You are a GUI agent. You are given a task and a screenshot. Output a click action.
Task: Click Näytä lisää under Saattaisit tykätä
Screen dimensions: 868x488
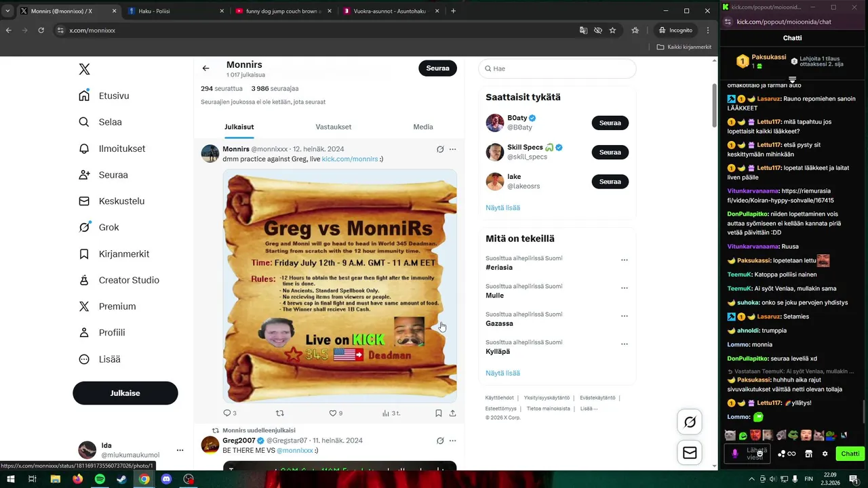tap(503, 208)
